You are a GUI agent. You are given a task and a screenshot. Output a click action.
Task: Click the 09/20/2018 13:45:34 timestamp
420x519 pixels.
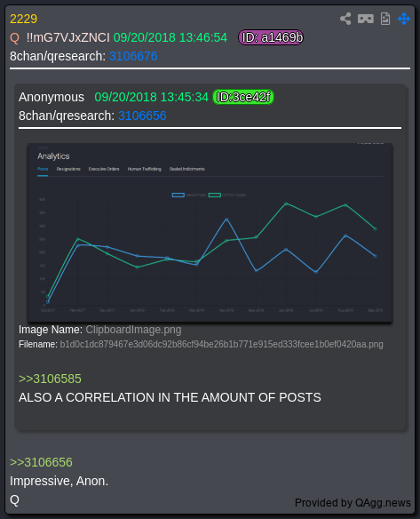[x=152, y=97]
